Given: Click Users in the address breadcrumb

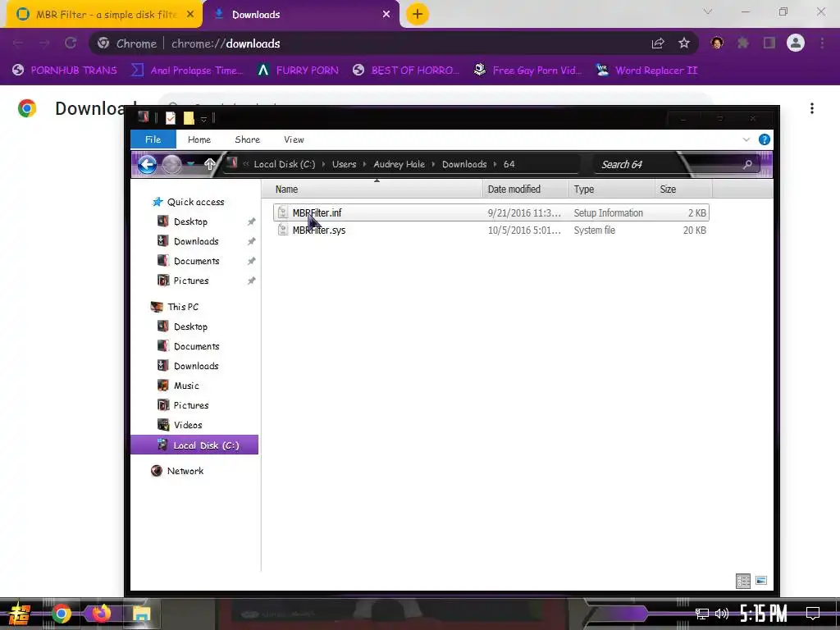Looking at the screenshot, I should 344,164.
